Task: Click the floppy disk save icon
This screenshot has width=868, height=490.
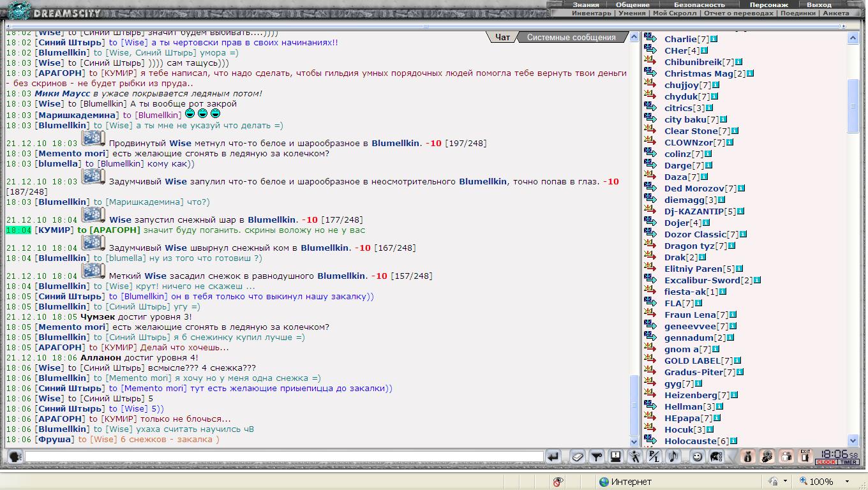Action: click(615, 457)
